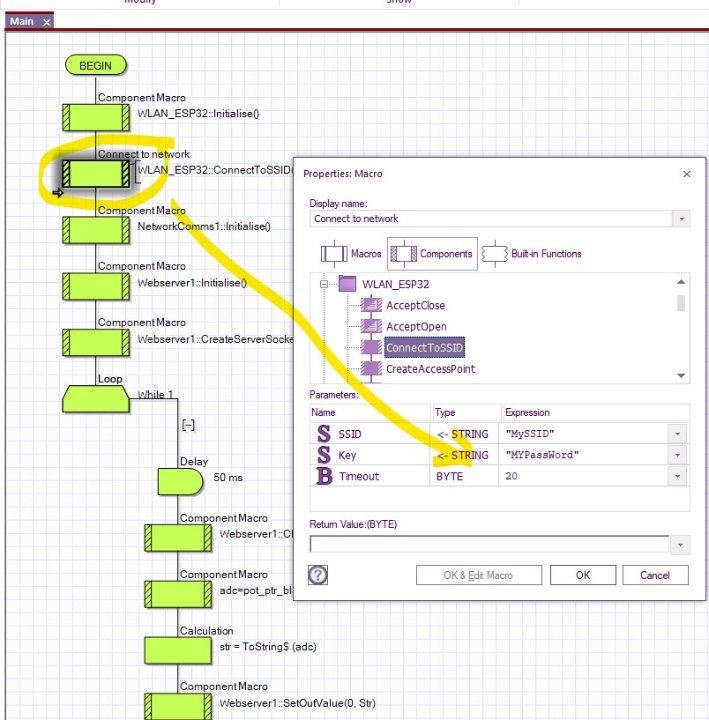Open the help question mark icon
The image size is (709, 720).
tap(319, 574)
